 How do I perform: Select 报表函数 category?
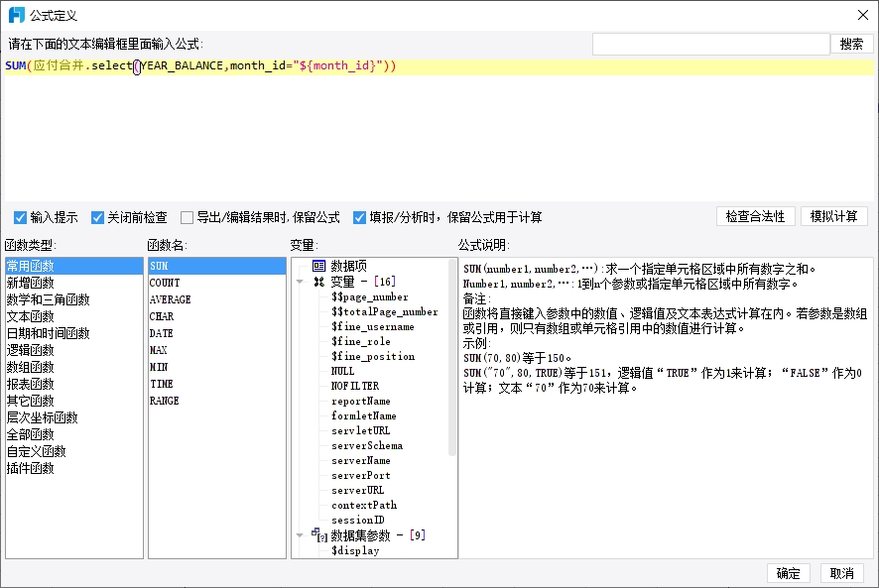(x=74, y=384)
